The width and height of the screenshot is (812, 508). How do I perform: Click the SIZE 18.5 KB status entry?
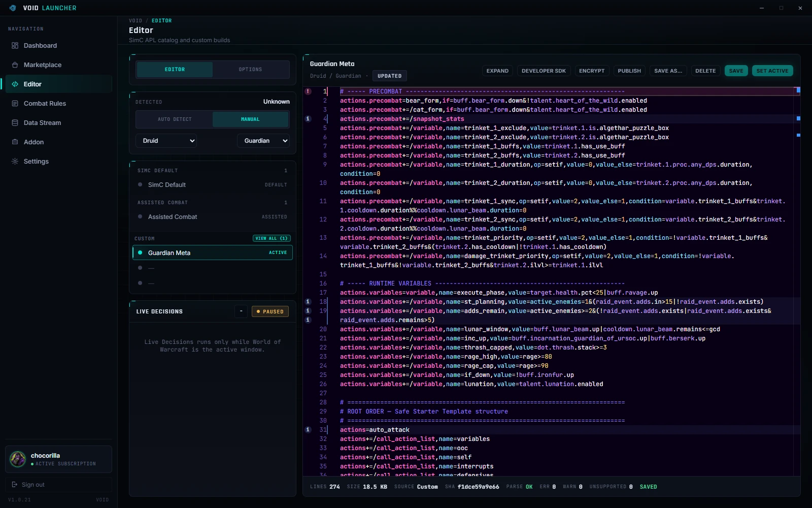click(367, 487)
